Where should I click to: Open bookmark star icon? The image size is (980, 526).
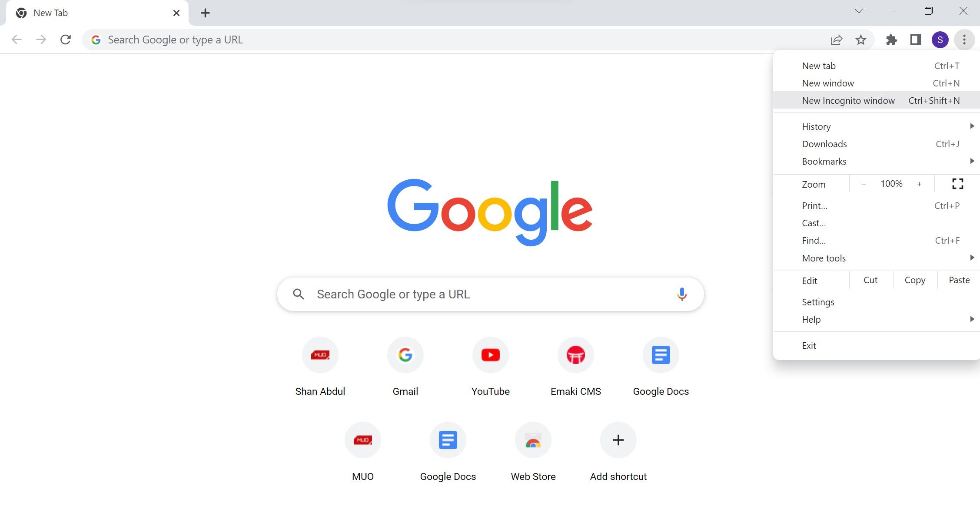point(861,40)
